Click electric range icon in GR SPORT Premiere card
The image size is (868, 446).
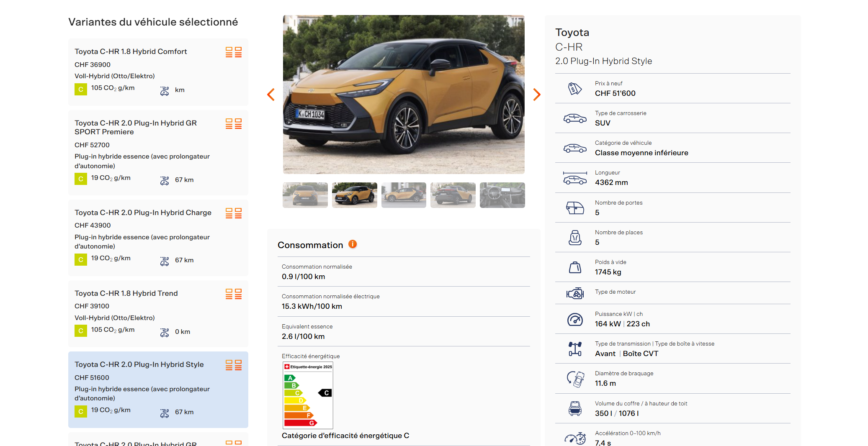(x=165, y=181)
